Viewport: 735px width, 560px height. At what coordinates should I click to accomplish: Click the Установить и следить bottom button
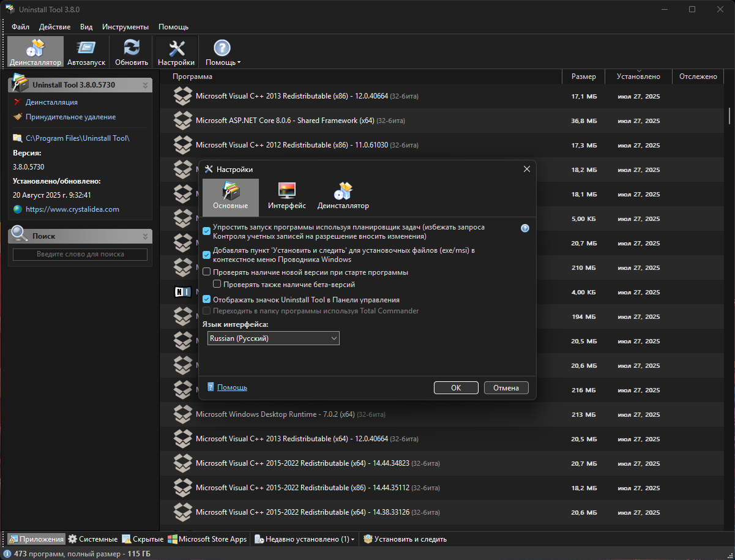(x=405, y=539)
